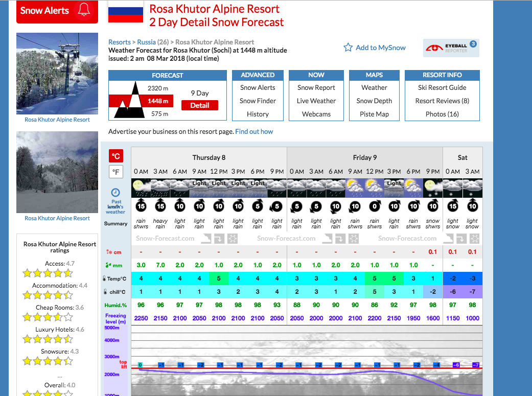Open the snowy forest resort photo thumbnail

point(57,172)
